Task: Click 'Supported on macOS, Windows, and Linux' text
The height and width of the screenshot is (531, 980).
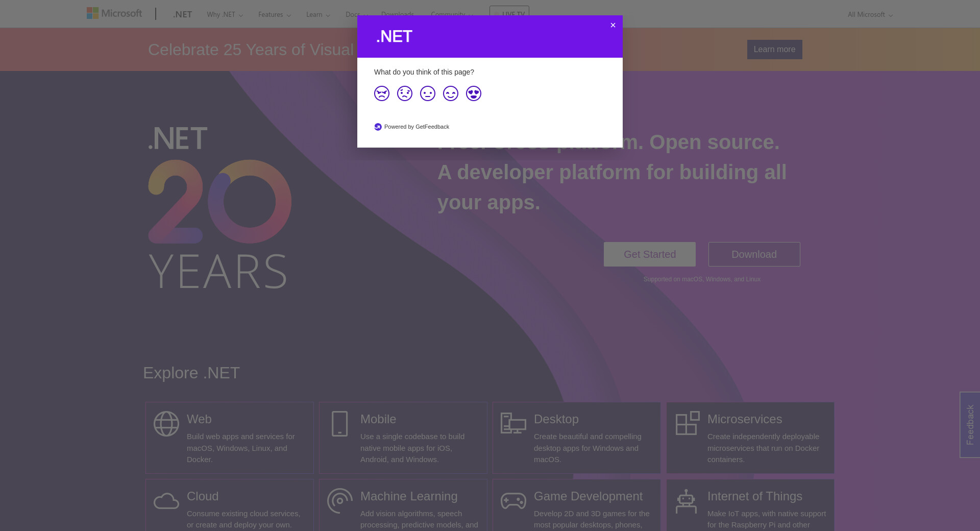Action: point(702,279)
